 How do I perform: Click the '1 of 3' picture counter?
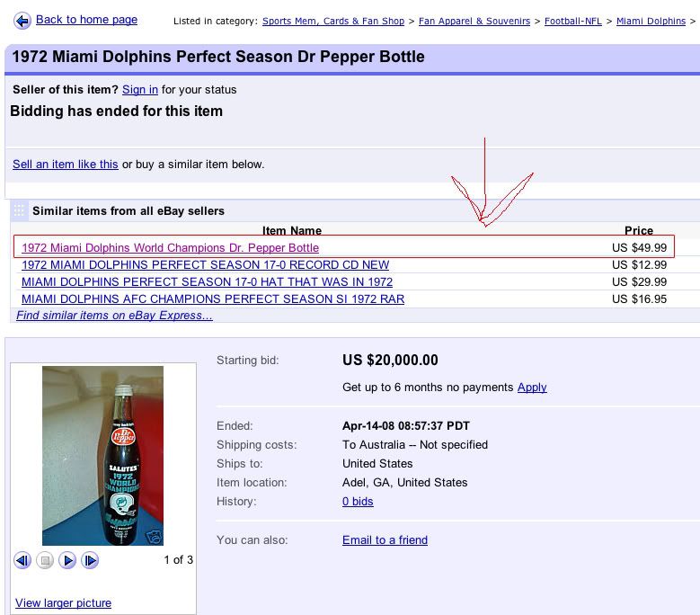click(x=178, y=559)
